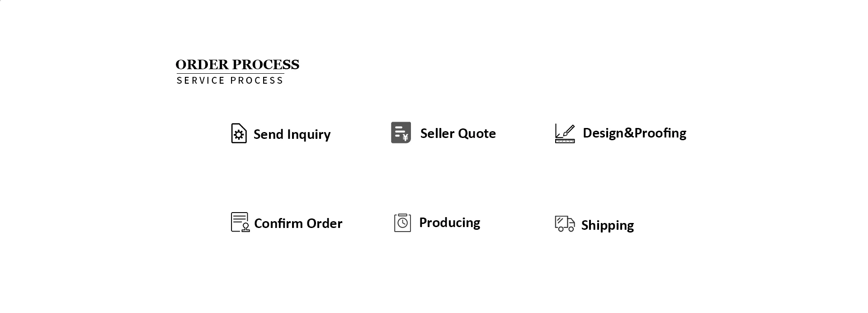Click the Confirm Order stamped document icon
This screenshot has width=868, height=313.
coord(240,222)
